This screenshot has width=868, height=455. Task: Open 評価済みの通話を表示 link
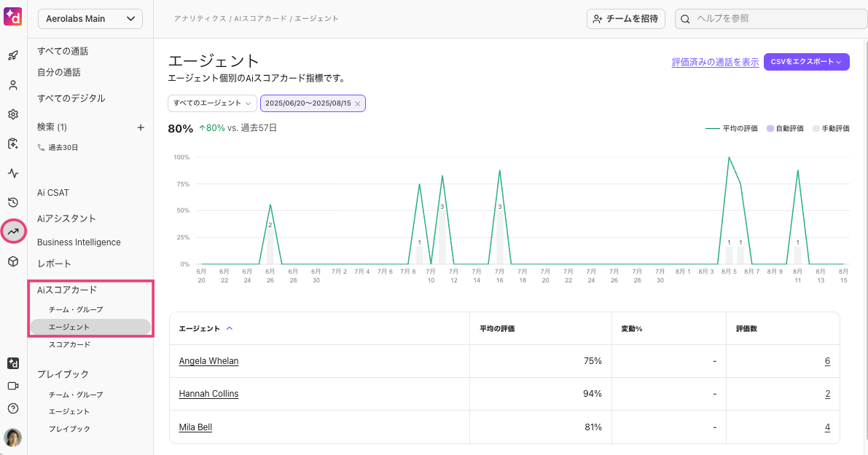click(x=715, y=62)
